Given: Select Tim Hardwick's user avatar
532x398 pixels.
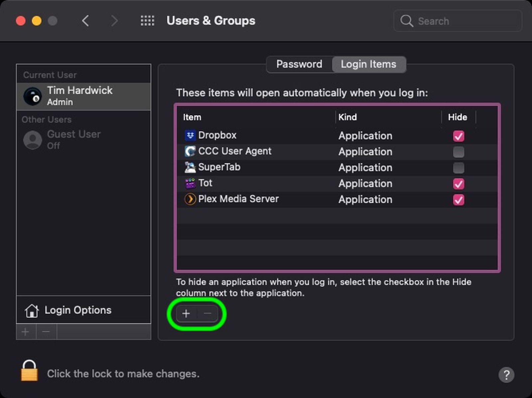Looking at the screenshot, I should (x=32, y=96).
